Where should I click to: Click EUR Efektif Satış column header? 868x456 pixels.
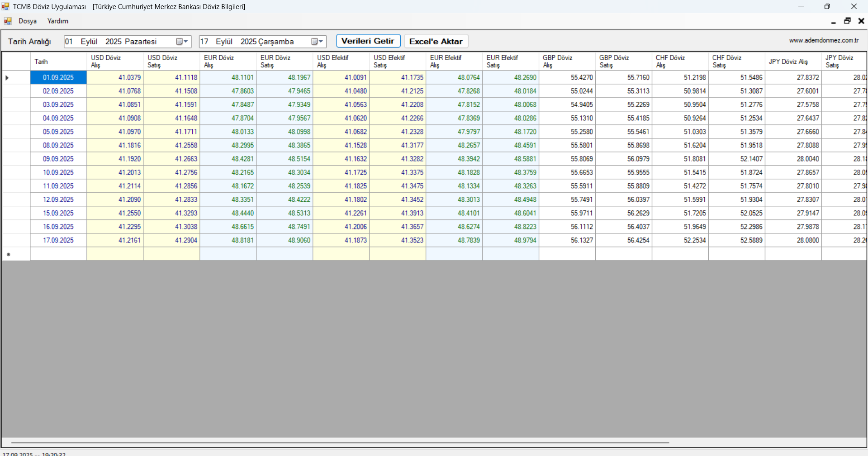click(511, 62)
